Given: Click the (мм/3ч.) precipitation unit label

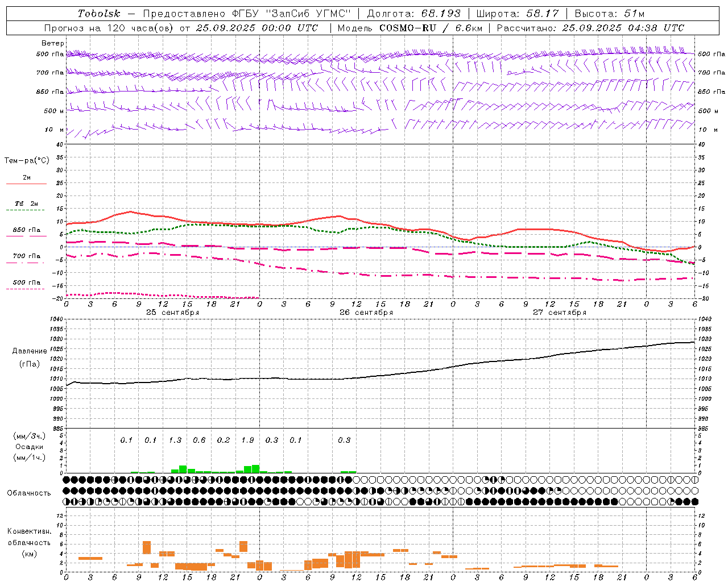Looking at the screenshot, I should coord(29,436).
